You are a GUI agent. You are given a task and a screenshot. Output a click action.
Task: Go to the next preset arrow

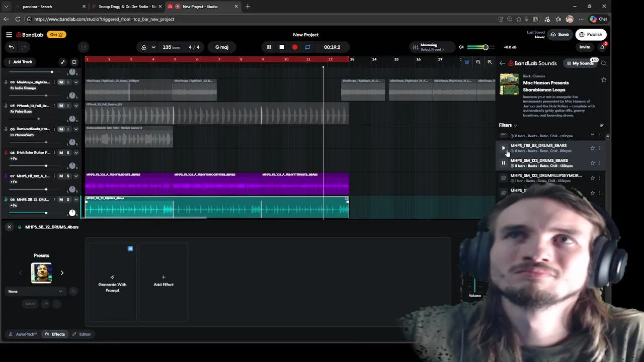click(x=62, y=273)
